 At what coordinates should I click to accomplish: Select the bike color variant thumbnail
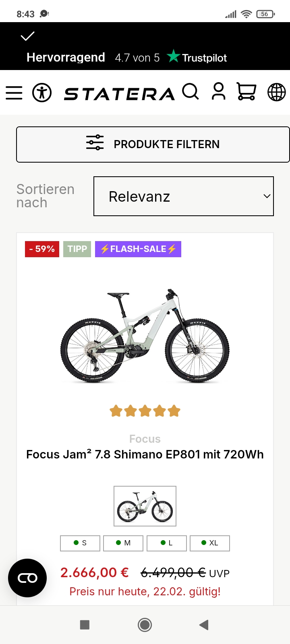tap(145, 506)
